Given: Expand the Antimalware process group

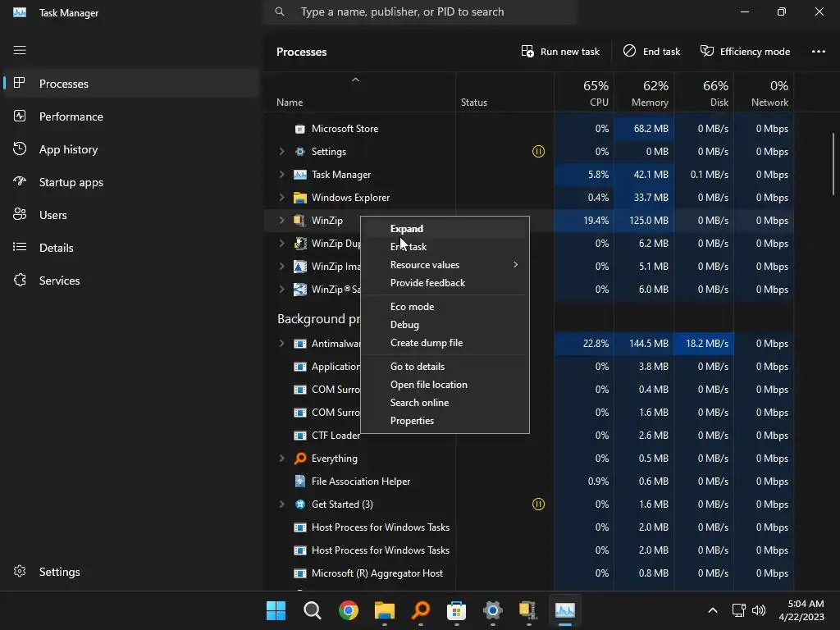Looking at the screenshot, I should point(282,344).
